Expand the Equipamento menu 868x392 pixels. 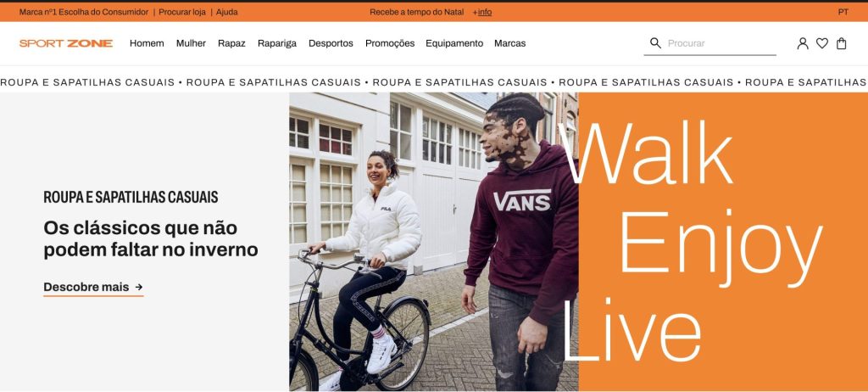[x=454, y=43]
